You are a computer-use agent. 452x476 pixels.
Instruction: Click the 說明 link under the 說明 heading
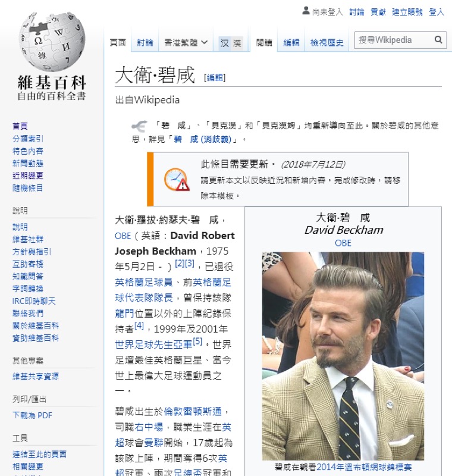pyautogui.click(x=20, y=227)
